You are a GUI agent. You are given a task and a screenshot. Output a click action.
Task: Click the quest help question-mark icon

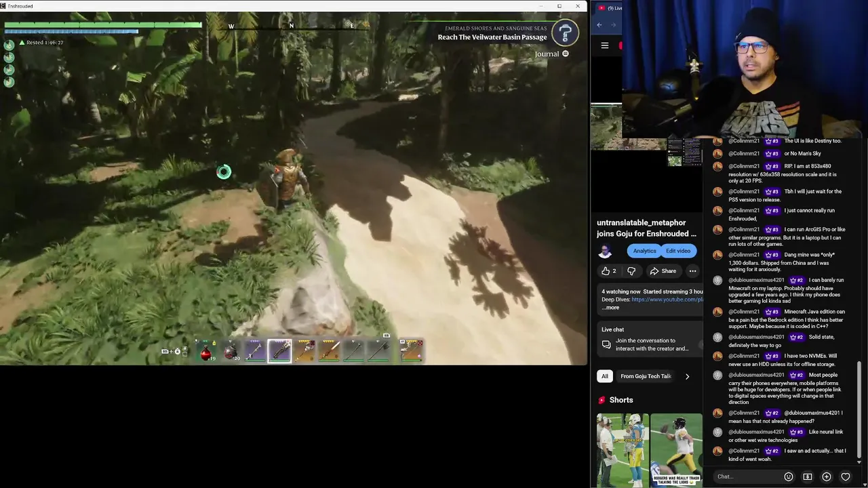tap(565, 33)
